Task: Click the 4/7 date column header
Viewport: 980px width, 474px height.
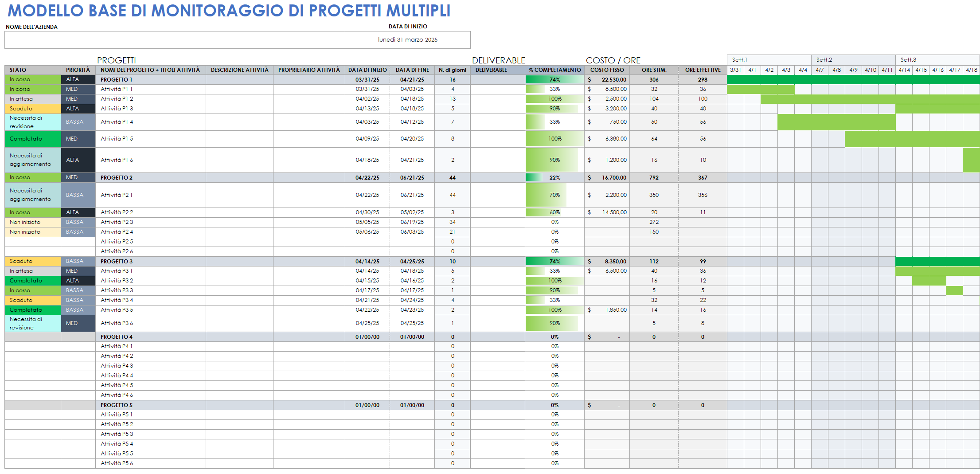Action: (820, 70)
